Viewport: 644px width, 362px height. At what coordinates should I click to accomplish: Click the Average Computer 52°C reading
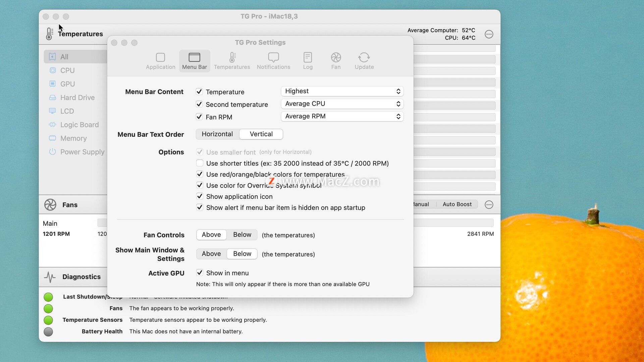[x=441, y=30]
